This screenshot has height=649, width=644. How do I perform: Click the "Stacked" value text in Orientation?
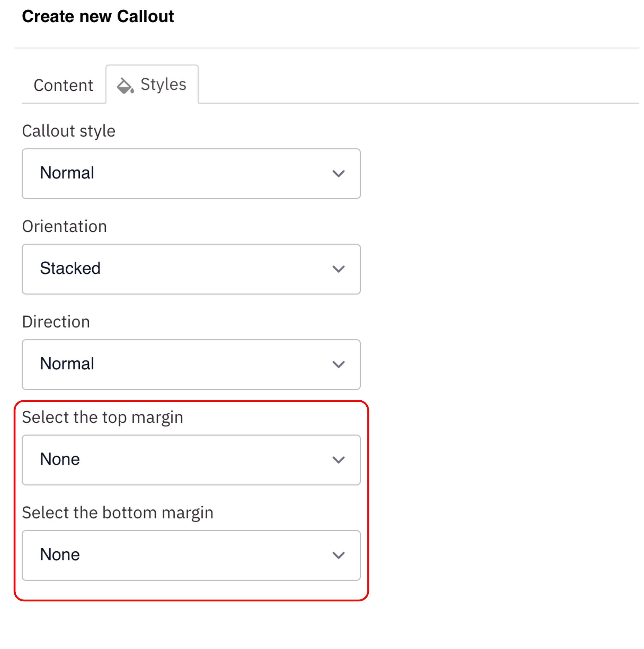coord(70,268)
